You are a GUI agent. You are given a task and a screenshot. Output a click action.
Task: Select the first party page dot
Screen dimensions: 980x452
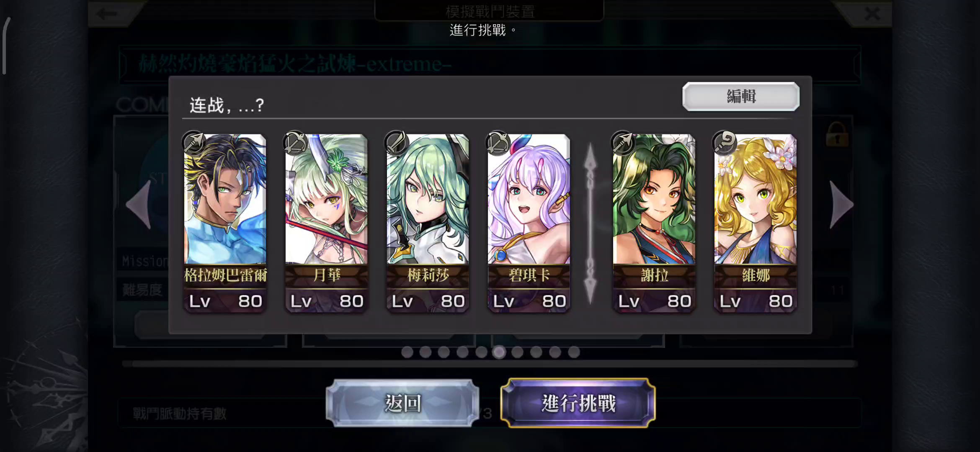pyautogui.click(x=407, y=352)
